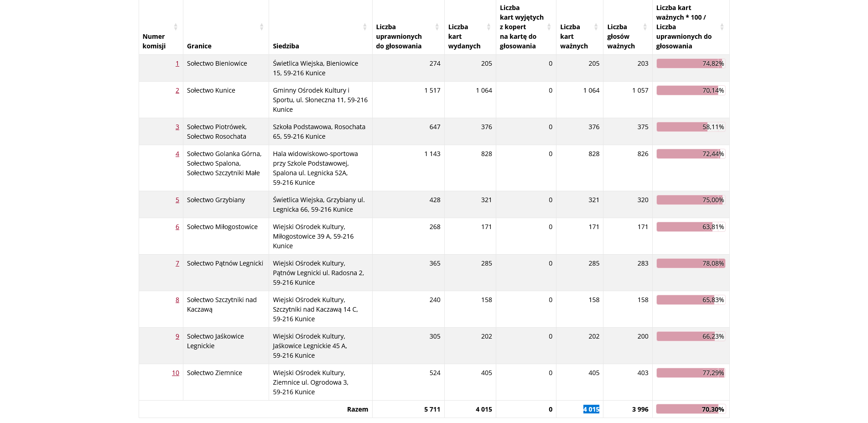Click the Razem 70,30% total bar
Screen dimensions: 868x423
point(691,409)
